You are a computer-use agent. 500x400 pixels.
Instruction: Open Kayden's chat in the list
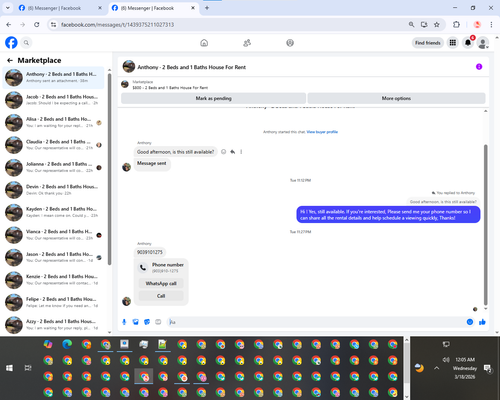click(53, 212)
